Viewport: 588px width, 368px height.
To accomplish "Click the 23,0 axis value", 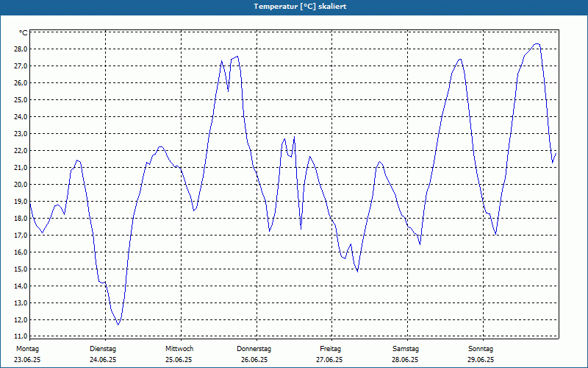I will (21, 134).
